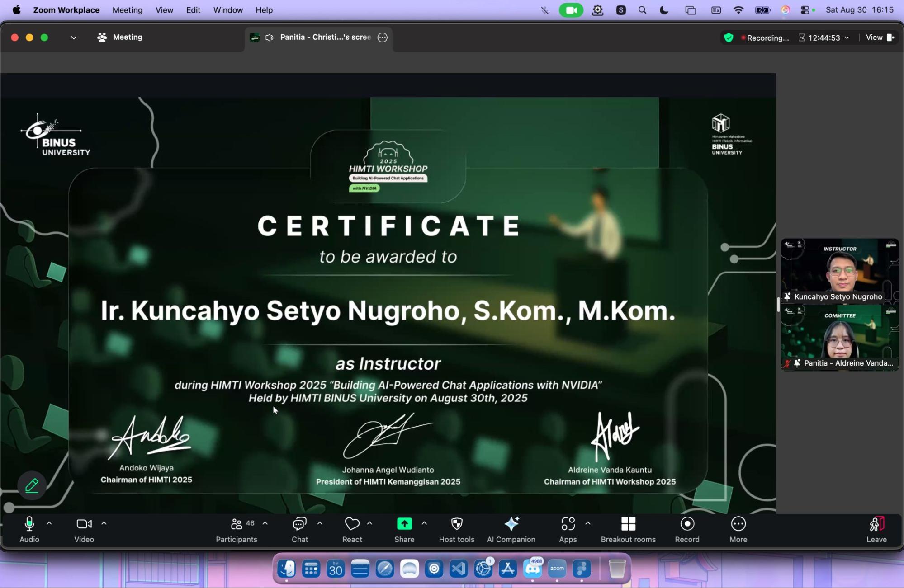Click the video panel divider handle
Viewport: 904px width, 588px height.
point(778,305)
